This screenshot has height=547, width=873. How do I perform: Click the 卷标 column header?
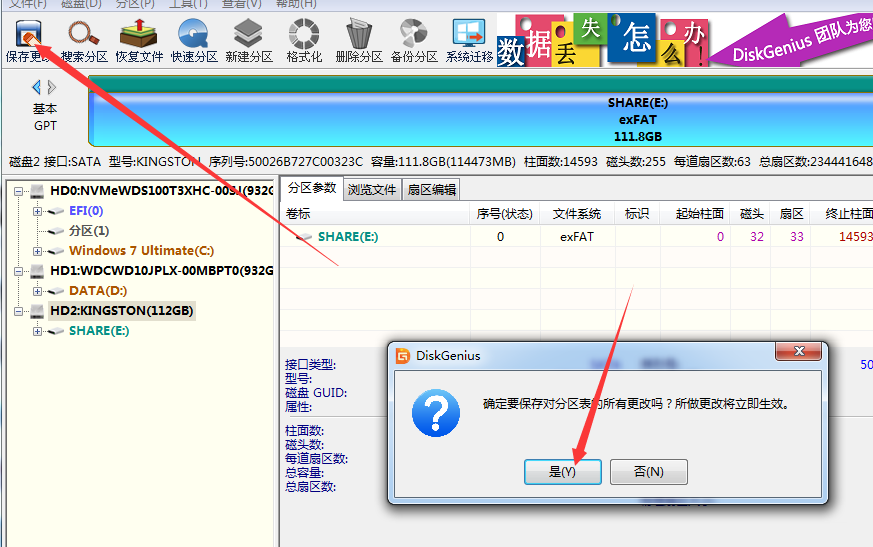[x=375, y=214]
